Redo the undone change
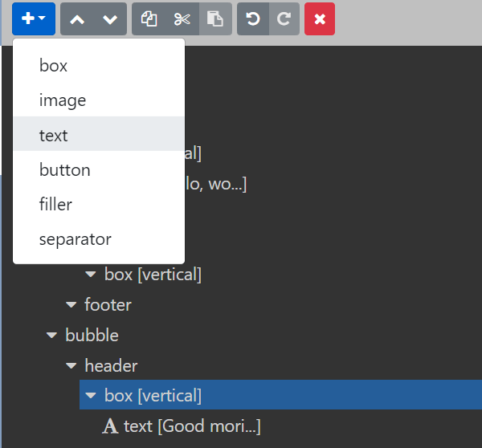Image resolution: width=482 pixels, height=448 pixels. tap(284, 19)
